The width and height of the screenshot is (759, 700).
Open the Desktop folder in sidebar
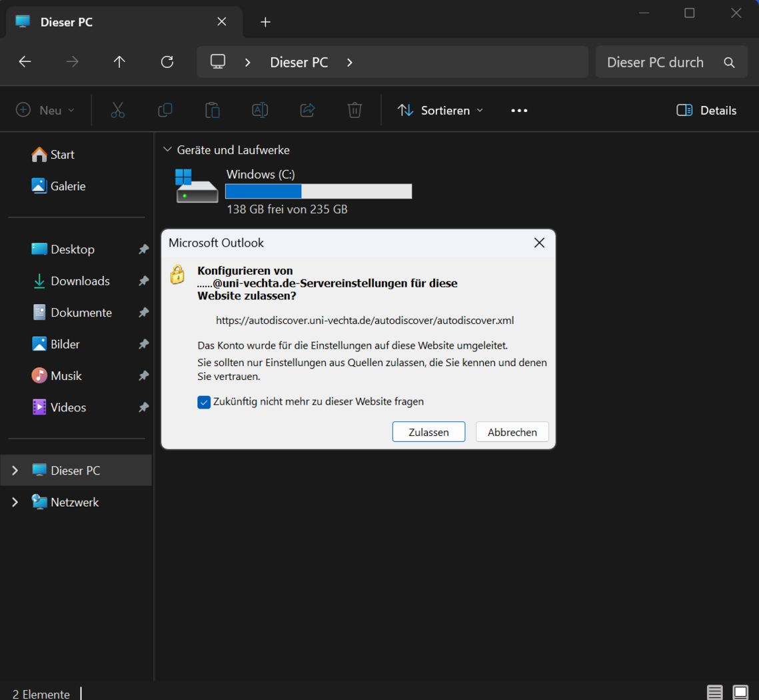click(x=63, y=249)
